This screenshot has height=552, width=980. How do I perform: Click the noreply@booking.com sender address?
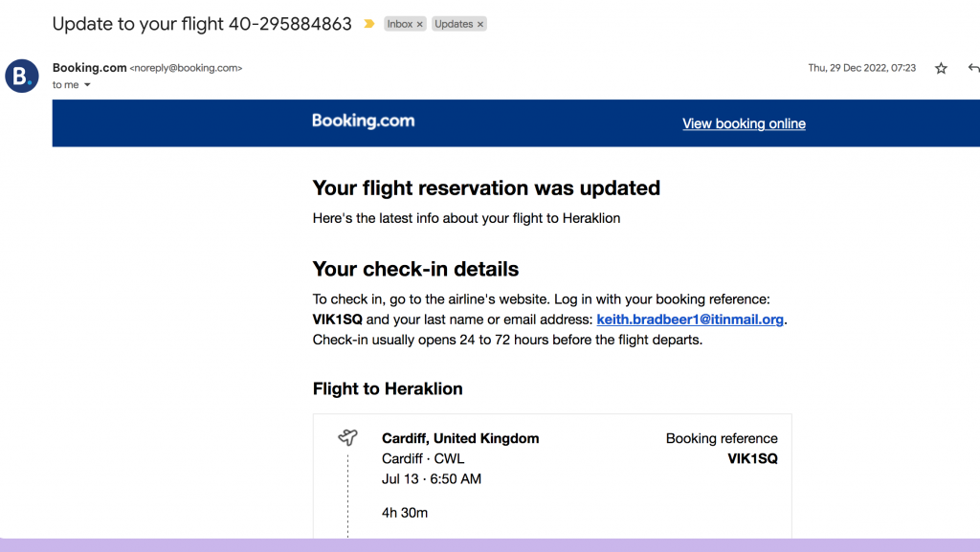tap(186, 68)
